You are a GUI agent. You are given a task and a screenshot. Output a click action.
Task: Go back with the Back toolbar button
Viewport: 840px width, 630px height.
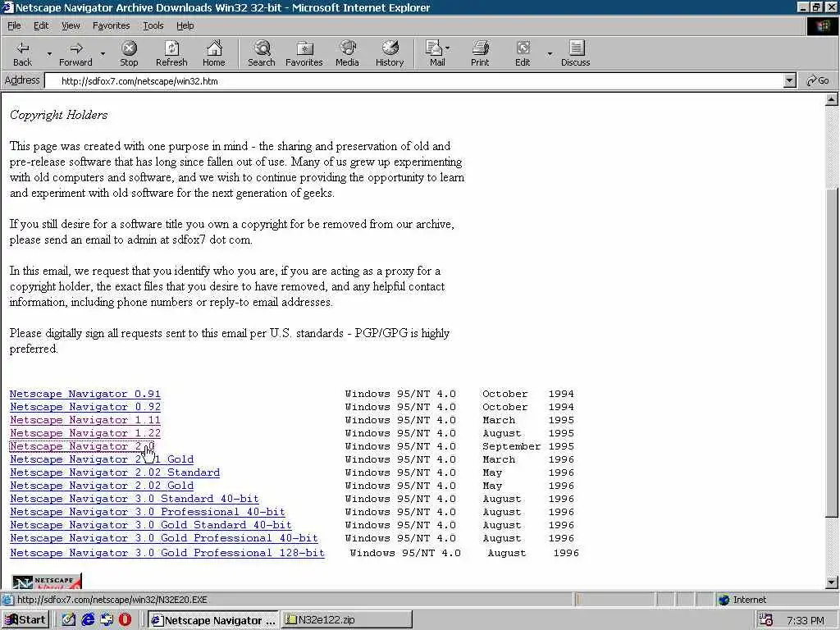(x=22, y=53)
